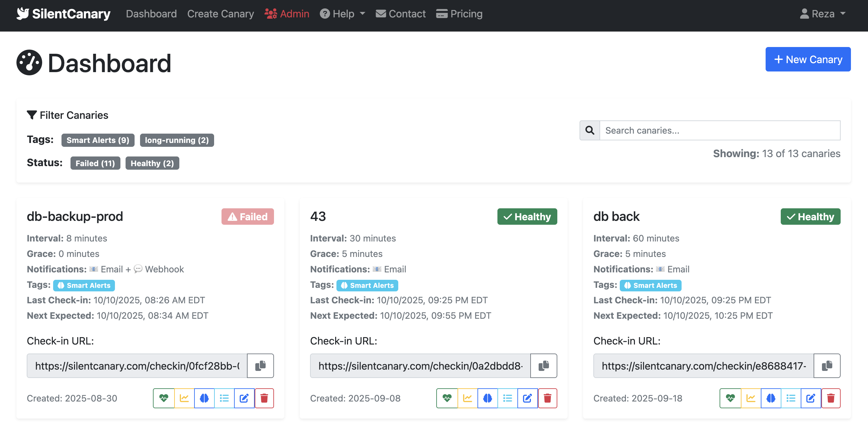Open the Pricing menu item
This screenshot has height=425, width=868.
click(459, 14)
